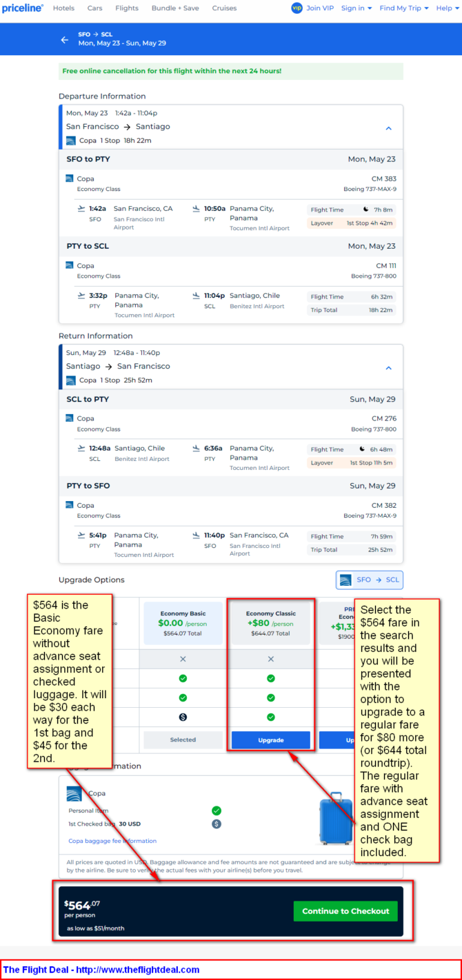Open the Priceline home logo

pos(22,8)
